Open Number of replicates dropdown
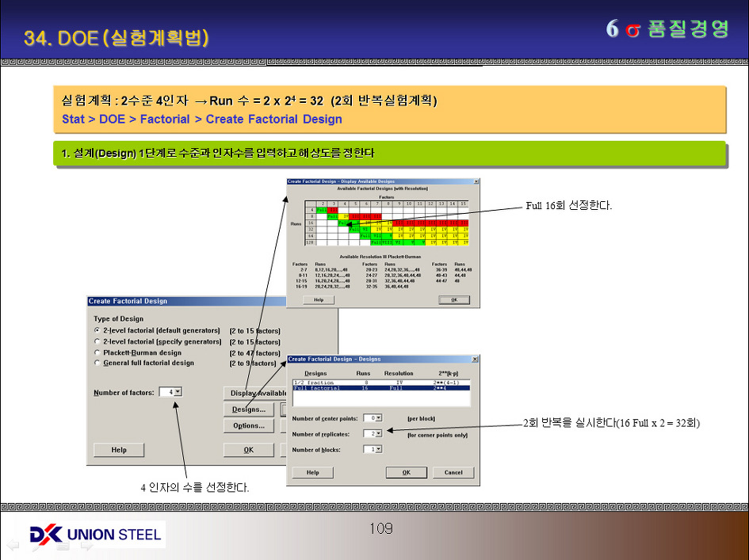Viewport: 749px width, 560px height. click(x=379, y=434)
